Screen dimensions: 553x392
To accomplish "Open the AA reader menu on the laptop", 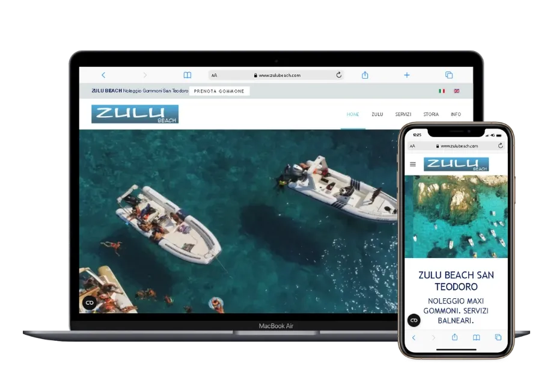I will click(x=215, y=76).
